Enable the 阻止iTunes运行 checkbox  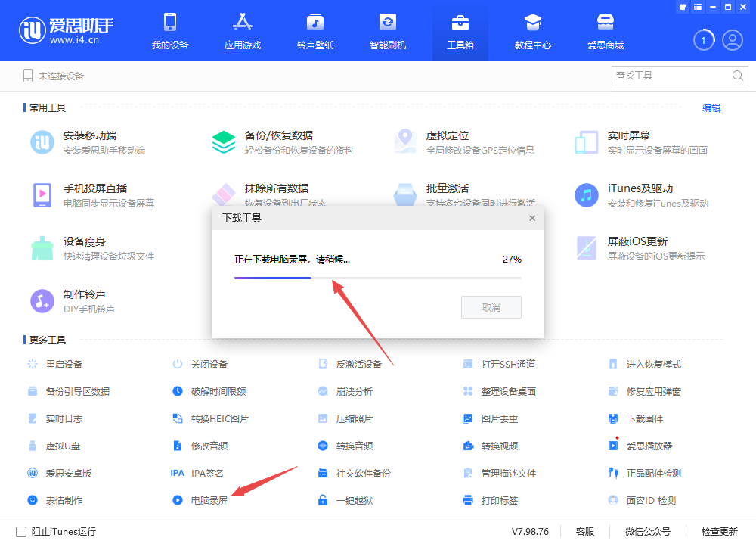click(x=21, y=531)
